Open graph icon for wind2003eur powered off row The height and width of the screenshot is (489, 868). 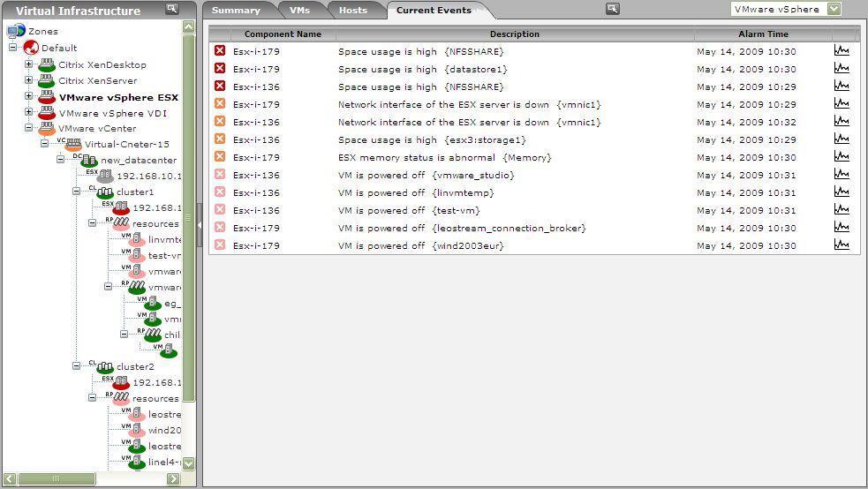842,245
